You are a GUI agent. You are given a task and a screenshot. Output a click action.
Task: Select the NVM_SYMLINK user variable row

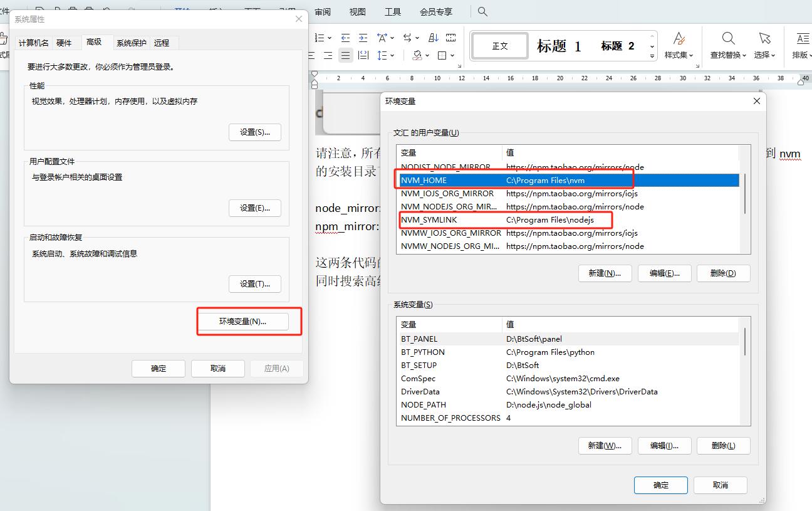click(569, 219)
